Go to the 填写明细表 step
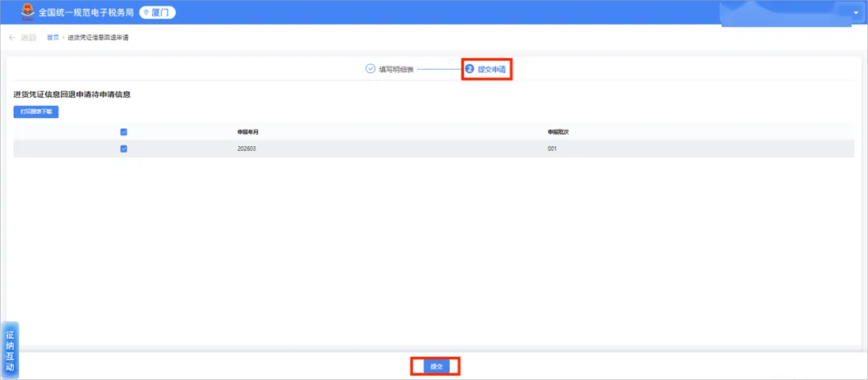This screenshot has width=868, height=380. coord(396,70)
